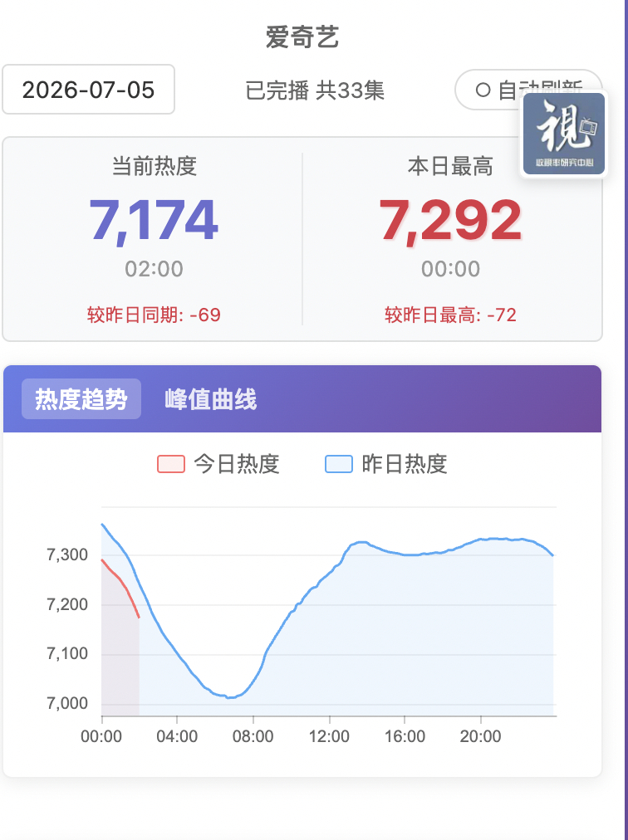Click the 00:00 x-axis label on the chart
This screenshot has width=628, height=840.
coord(101,736)
